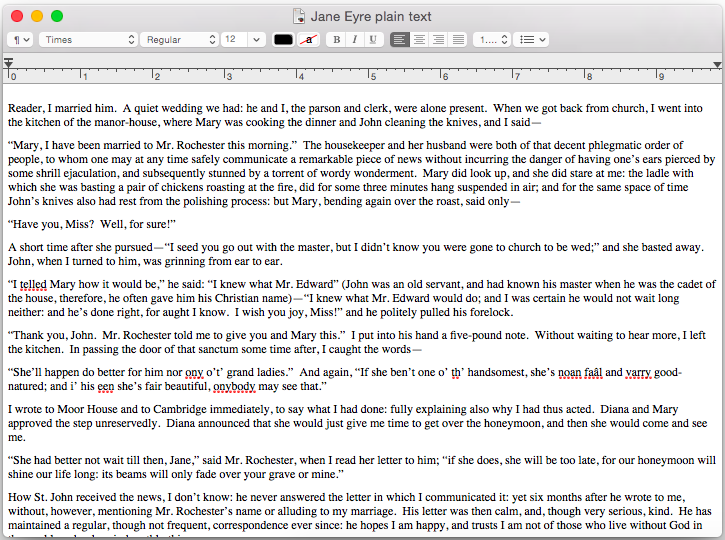Click the words "Thank you, John."
The image size is (725, 540).
[52, 335]
